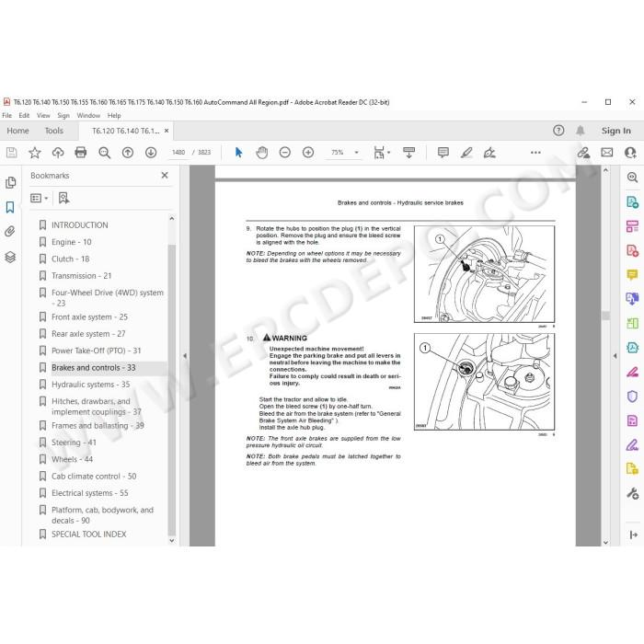The image size is (644, 644).
Task: Switch to the Tools tab
Action: (x=53, y=131)
